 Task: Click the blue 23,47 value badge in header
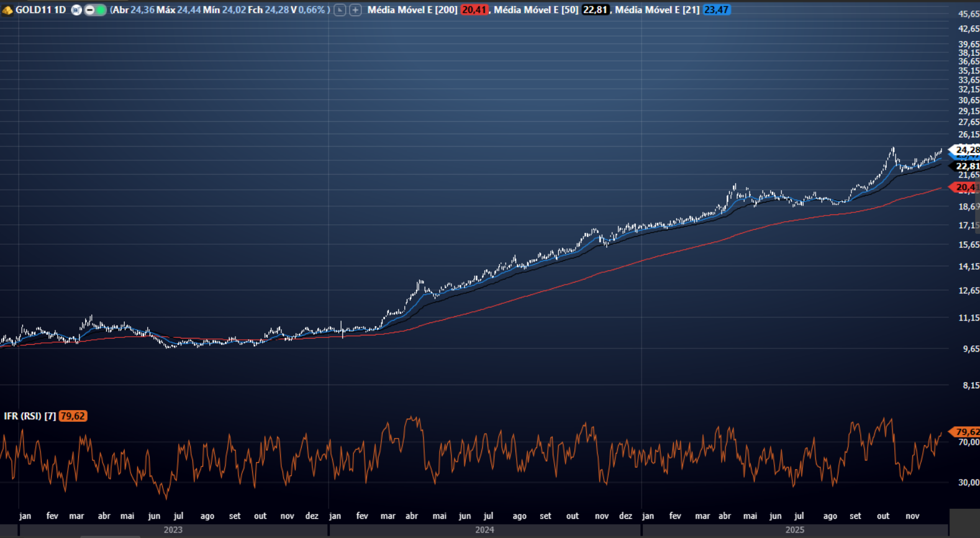coord(716,10)
